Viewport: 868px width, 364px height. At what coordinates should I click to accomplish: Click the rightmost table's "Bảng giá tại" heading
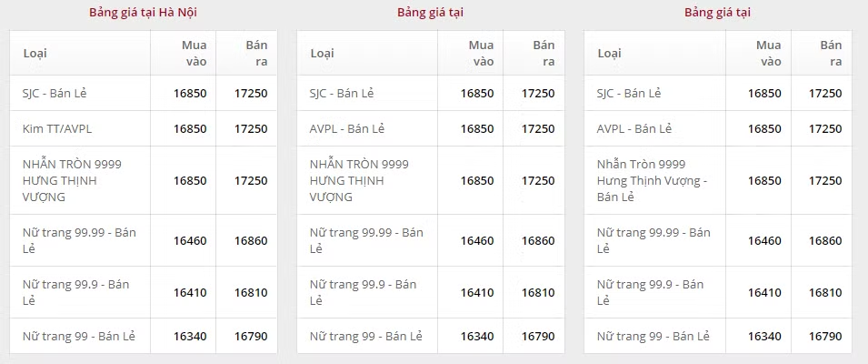pos(718,13)
